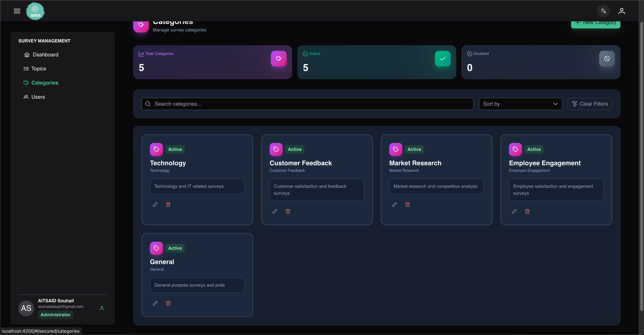This screenshot has height=335, width=644.
Task: Click the page vertical scrollbar
Action: point(641,166)
